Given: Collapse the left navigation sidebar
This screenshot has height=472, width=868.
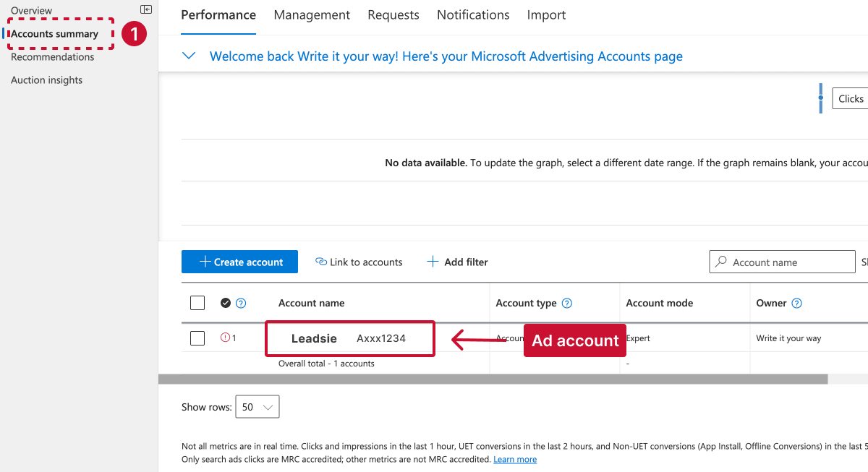Looking at the screenshot, I should tap(145, 9).
